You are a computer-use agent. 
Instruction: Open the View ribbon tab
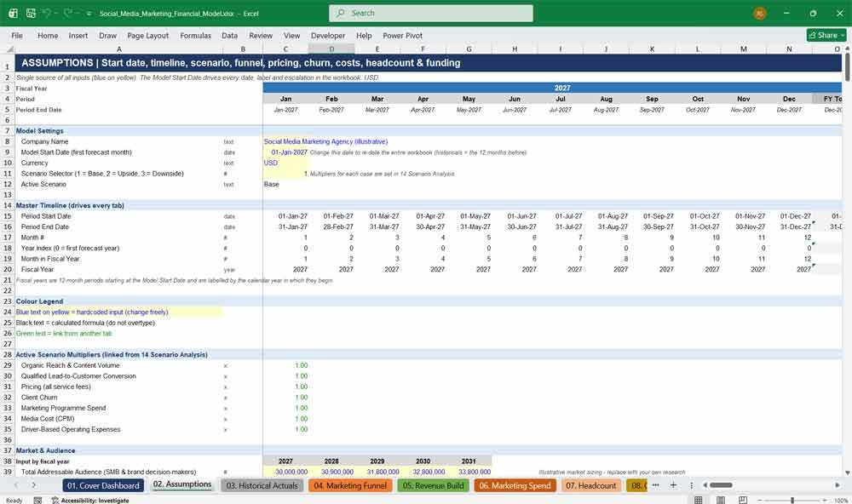tap(291, 35)
